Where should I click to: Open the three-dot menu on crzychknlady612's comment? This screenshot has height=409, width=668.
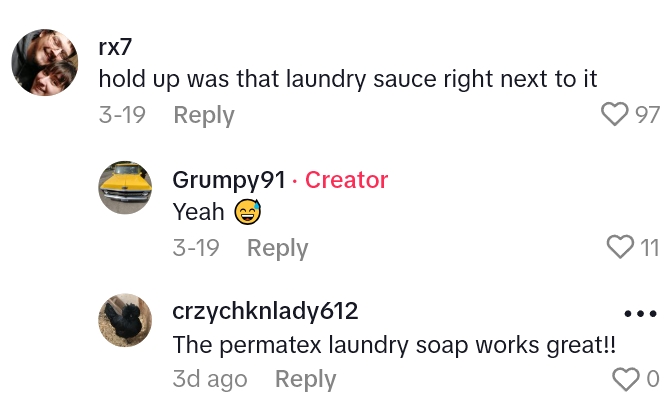click(640, 314)
